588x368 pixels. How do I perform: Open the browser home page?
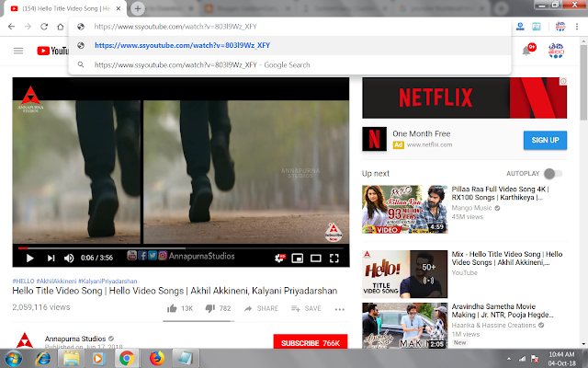tap(61, 27)
